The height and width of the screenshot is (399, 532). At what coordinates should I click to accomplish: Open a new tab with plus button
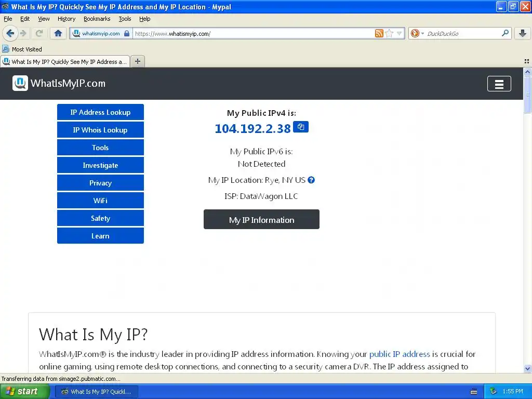click(137, 61)
